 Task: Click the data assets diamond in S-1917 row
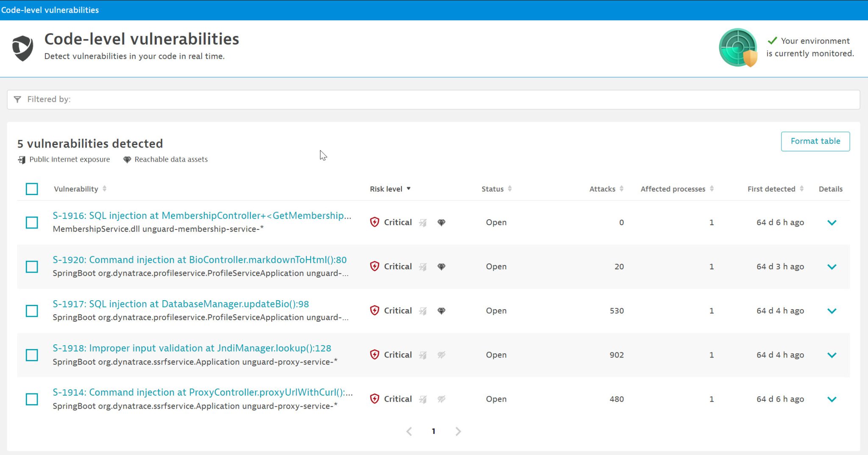point(441,311)
